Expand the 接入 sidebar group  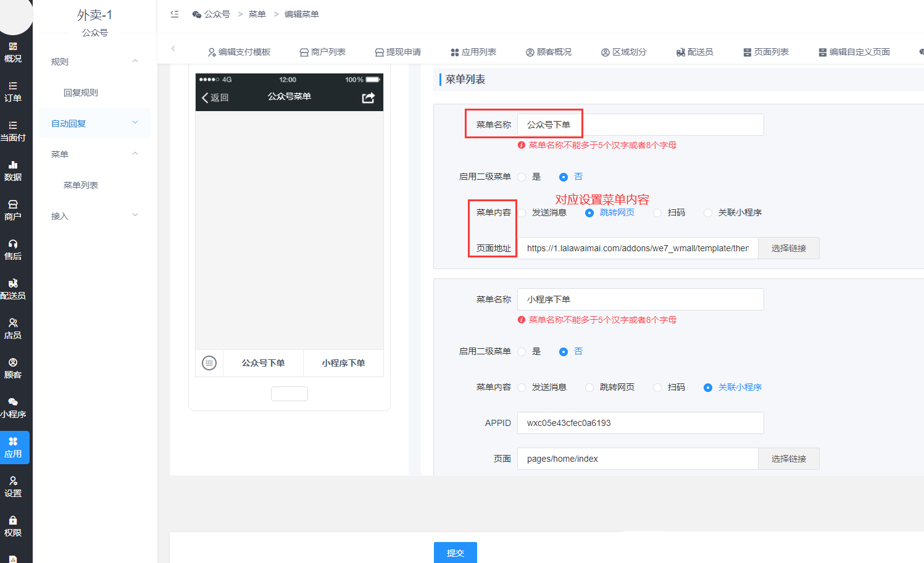[x=94, y=216]
